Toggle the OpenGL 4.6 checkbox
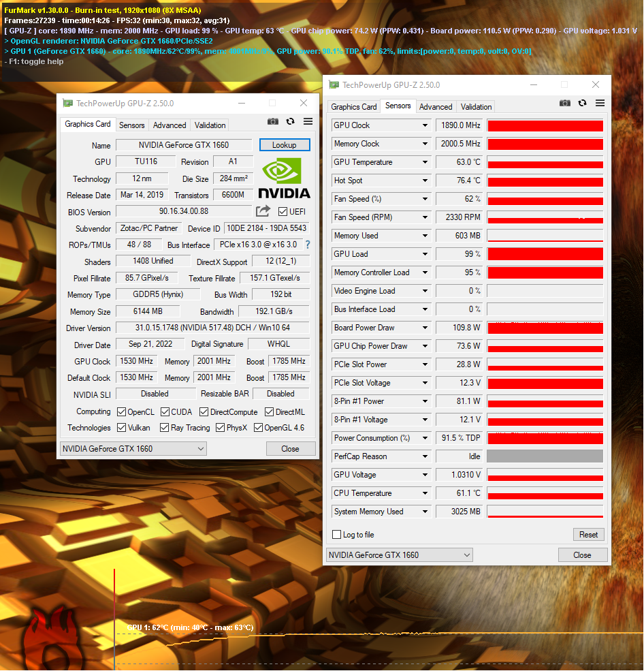 258,428
